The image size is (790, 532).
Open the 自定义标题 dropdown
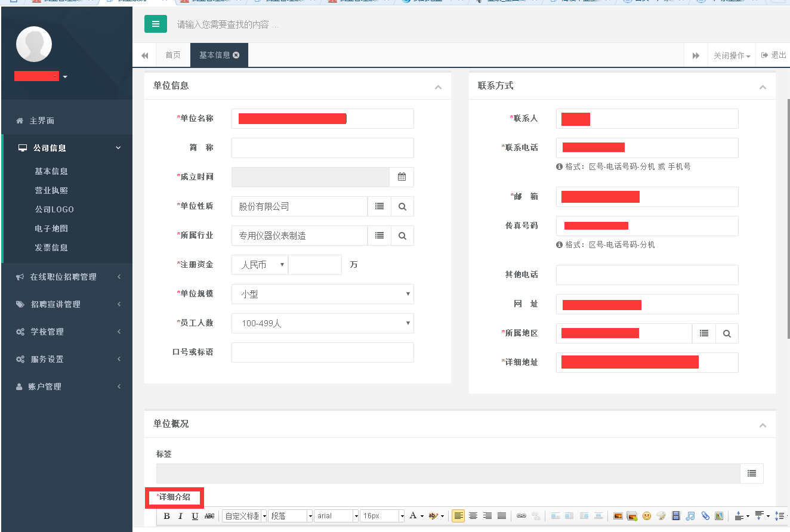(245, 516)
